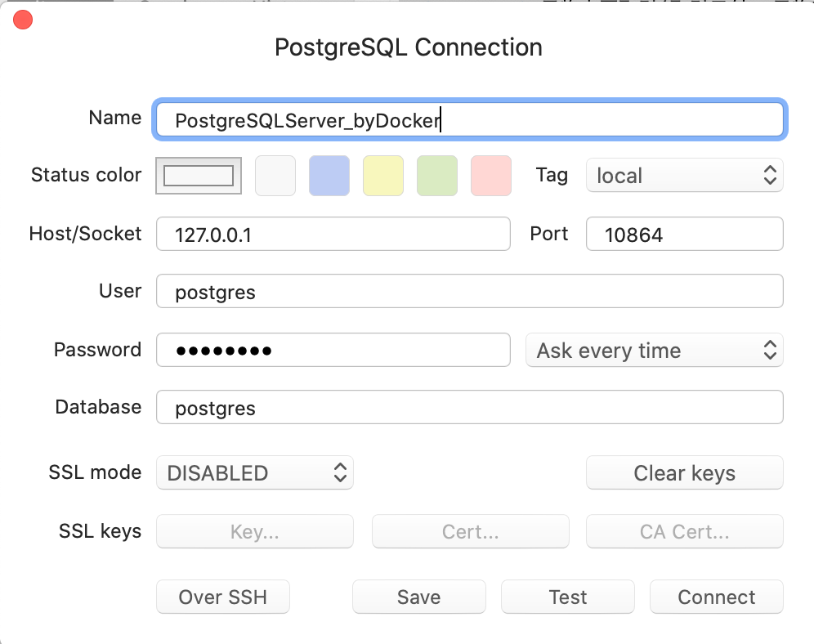Click the SSL Key... button
This screenshot has width=814, height=644.
tap(255, 531)
